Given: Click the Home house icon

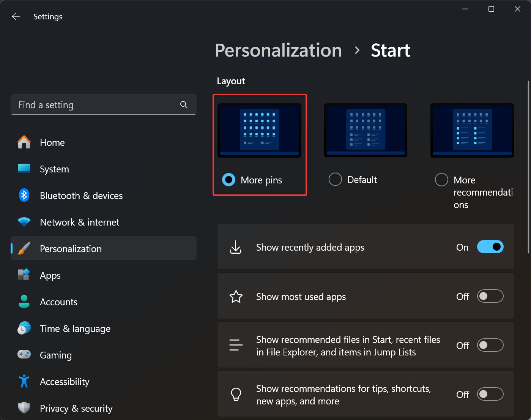Looking at the screenshot, I should tap(24, 142).
